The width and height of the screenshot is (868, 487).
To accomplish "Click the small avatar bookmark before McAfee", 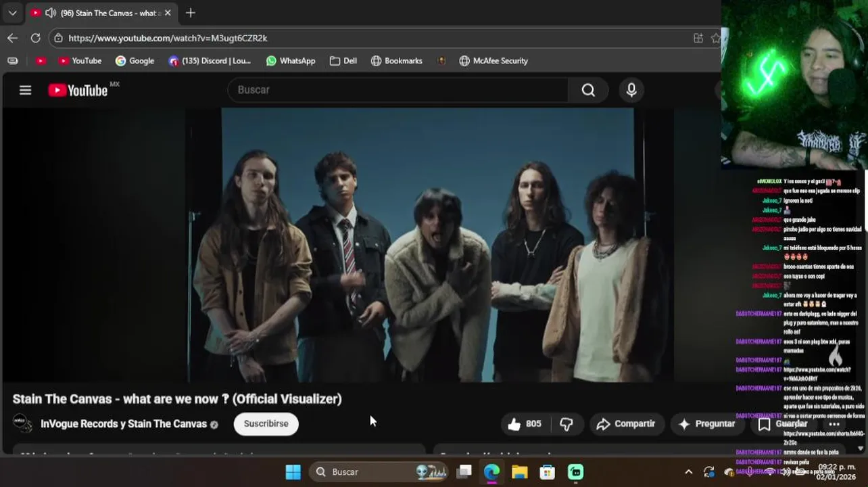I will tap(441, 61).
